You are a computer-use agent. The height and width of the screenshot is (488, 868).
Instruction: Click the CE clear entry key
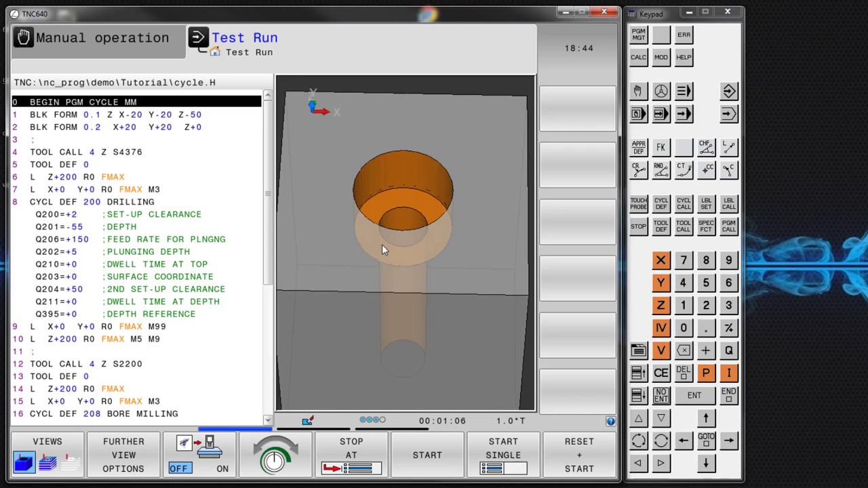[x=661, y=373]
